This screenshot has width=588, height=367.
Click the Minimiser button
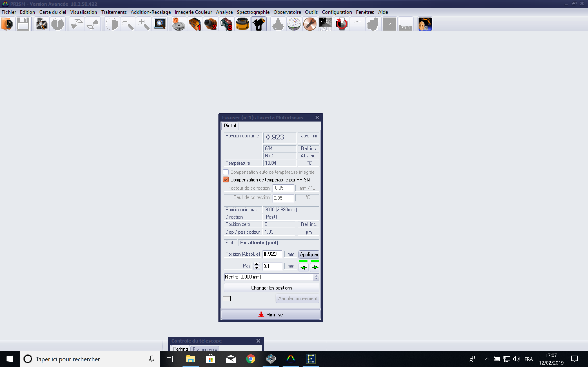point(271,315)
